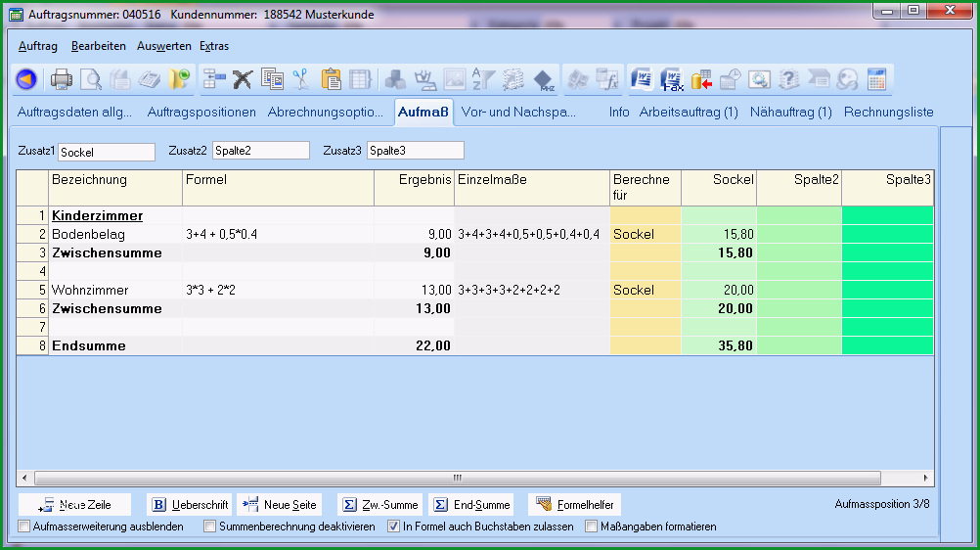Click the table grid with brace icon
Screen dimensions: 980x550
tap(361, 79)
